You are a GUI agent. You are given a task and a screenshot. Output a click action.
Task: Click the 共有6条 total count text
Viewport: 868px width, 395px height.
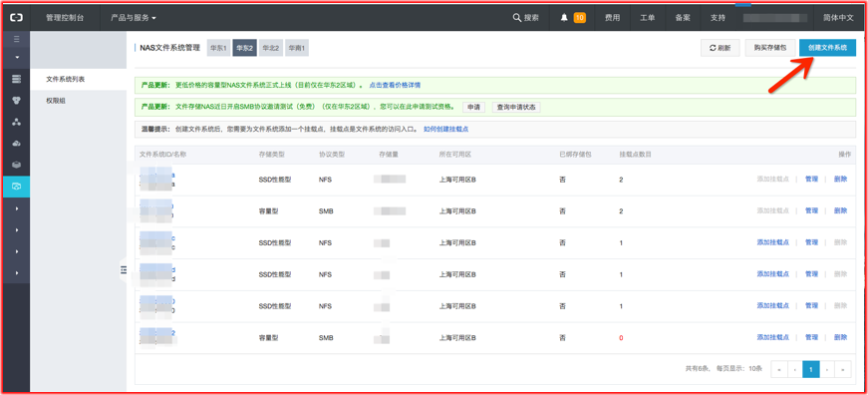[x=697, y=369]
